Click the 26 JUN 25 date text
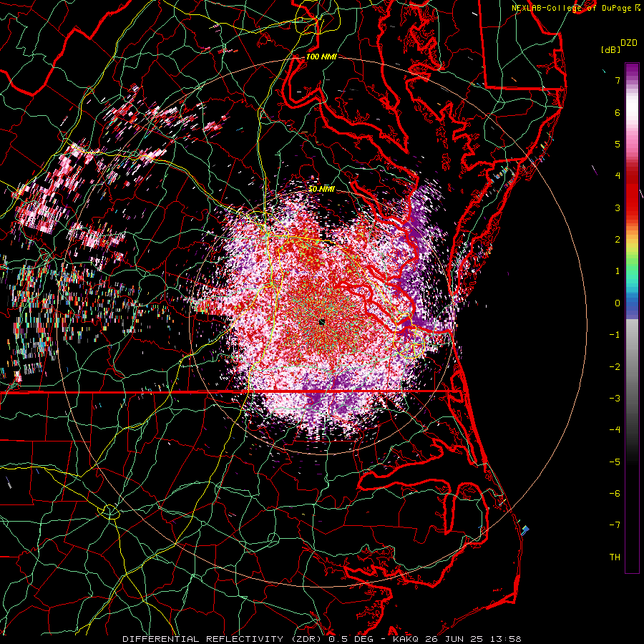The width and height of the screenshot is (644, 644). coord(455,639)
